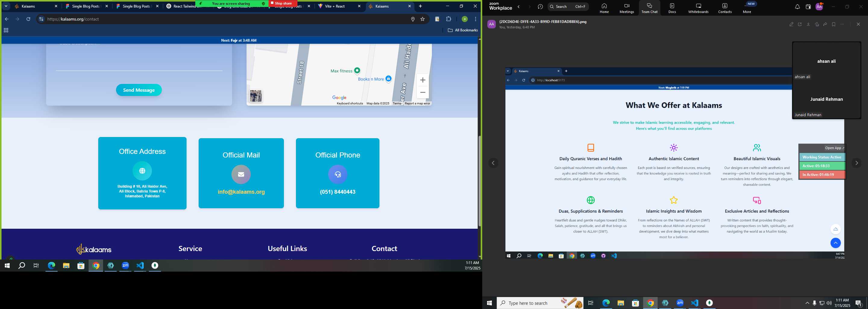The width and height of the screenshot is (868, 309).
Task: Show the next image in viewer
Action: pos(856,163)
